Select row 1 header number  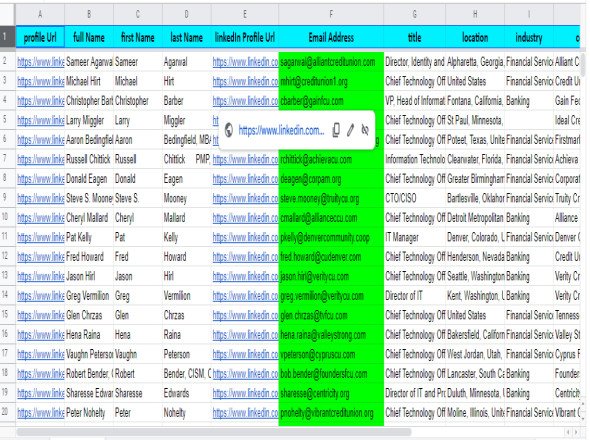click(x=8, y=37)
